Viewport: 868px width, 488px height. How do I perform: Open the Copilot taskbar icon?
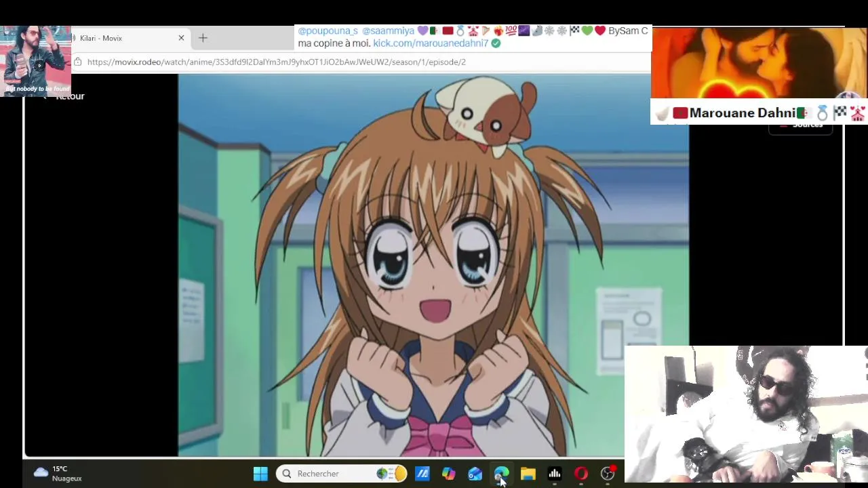click(x=449, y=474)
